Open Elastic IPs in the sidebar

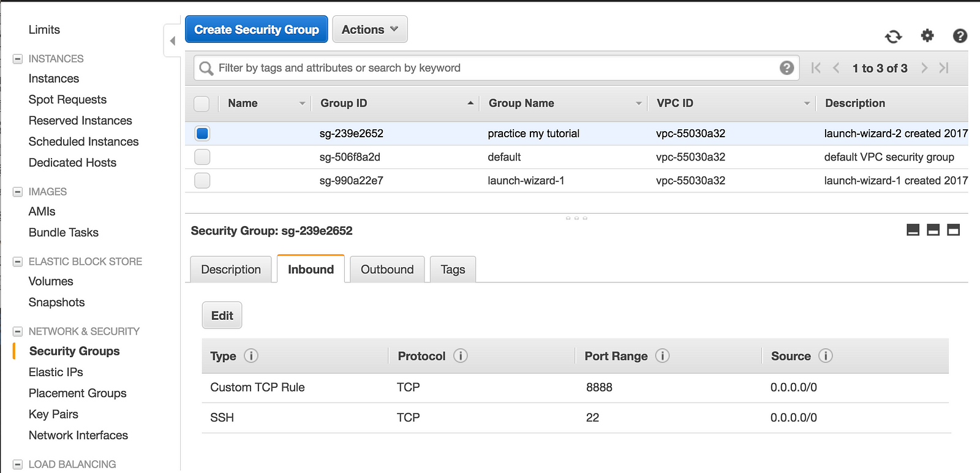coord(56,372)
